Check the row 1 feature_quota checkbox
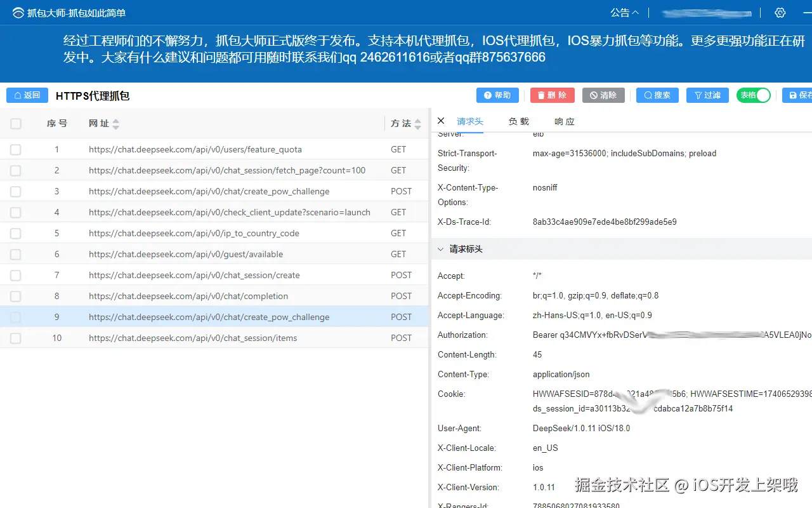This screenshot has width=812, height=508. (x=16, y=150)
